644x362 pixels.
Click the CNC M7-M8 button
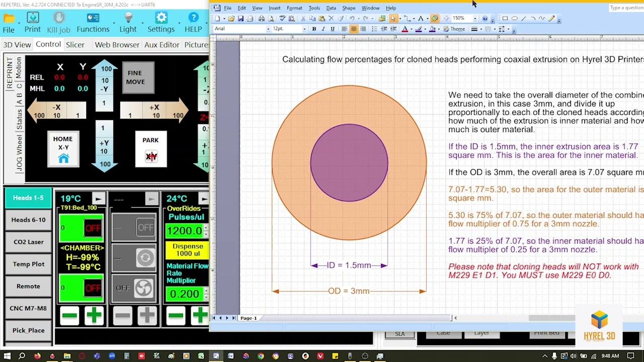(x=28, y=308)
